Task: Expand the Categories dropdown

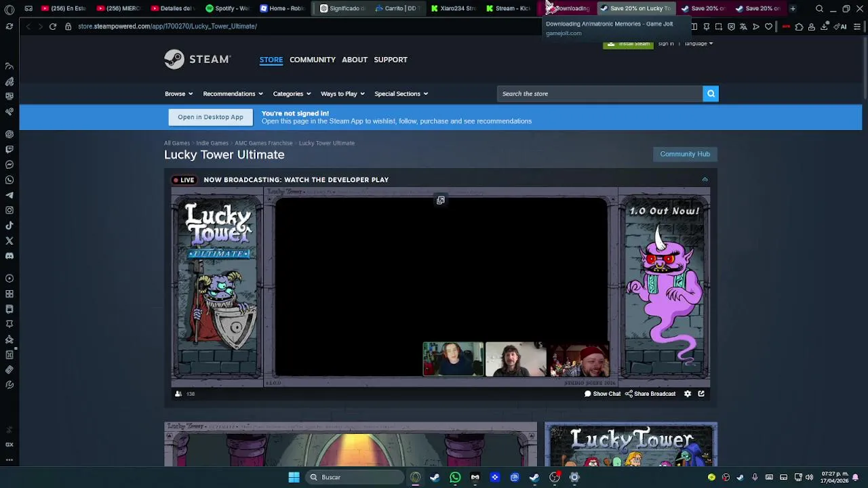Action: [x=292, y=94]
